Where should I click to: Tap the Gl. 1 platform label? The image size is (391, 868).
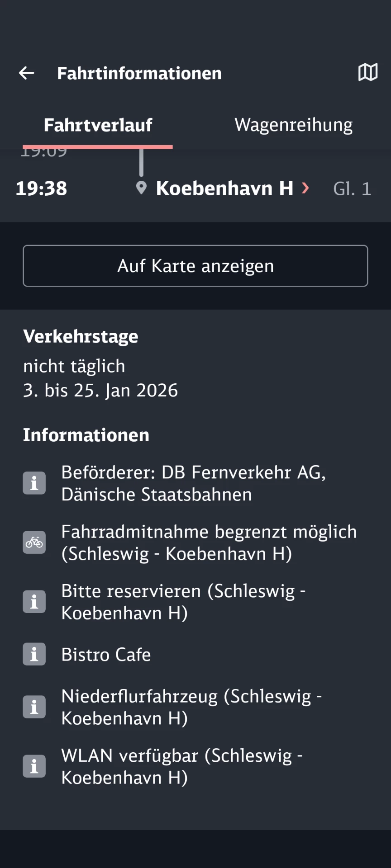(352, 189)
